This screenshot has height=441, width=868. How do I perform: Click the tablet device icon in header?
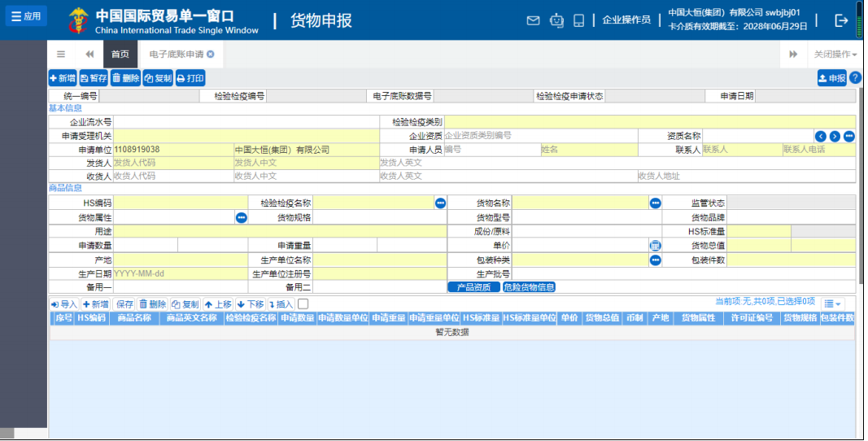[578, 20]
